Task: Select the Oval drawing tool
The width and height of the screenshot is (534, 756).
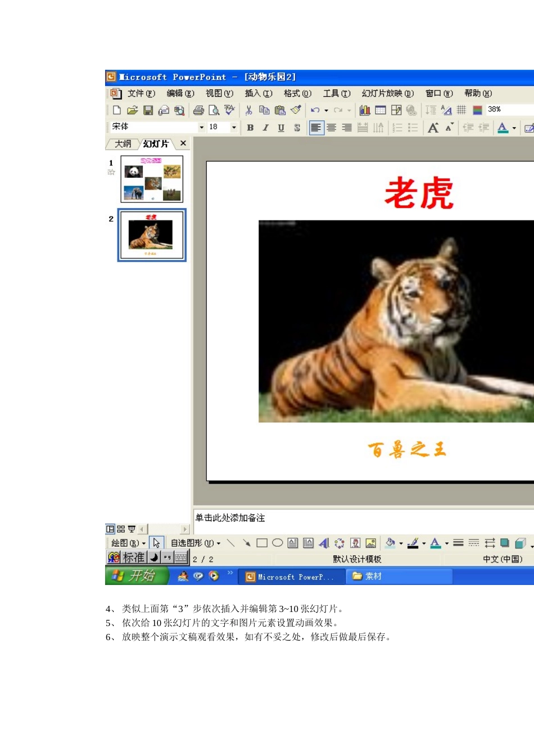Action: coord(277,543)
